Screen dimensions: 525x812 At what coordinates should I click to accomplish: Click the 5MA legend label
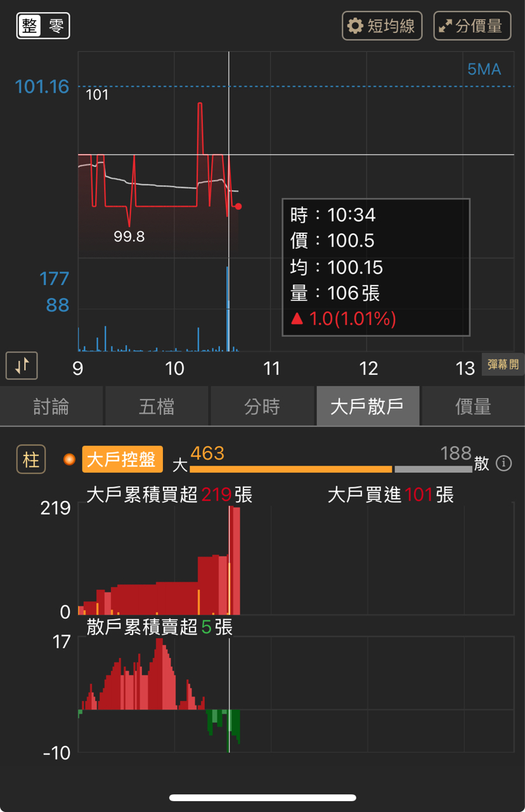tap(484, 69)
